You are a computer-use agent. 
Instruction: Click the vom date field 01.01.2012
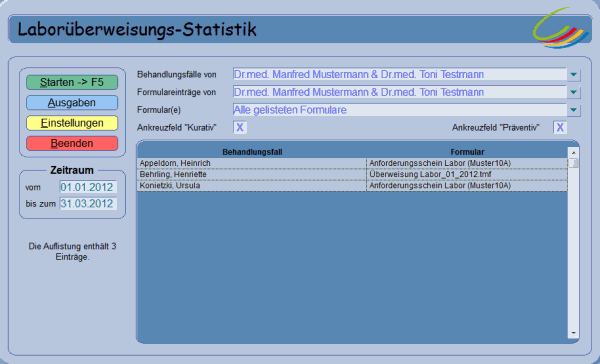(x=88, y=187)
